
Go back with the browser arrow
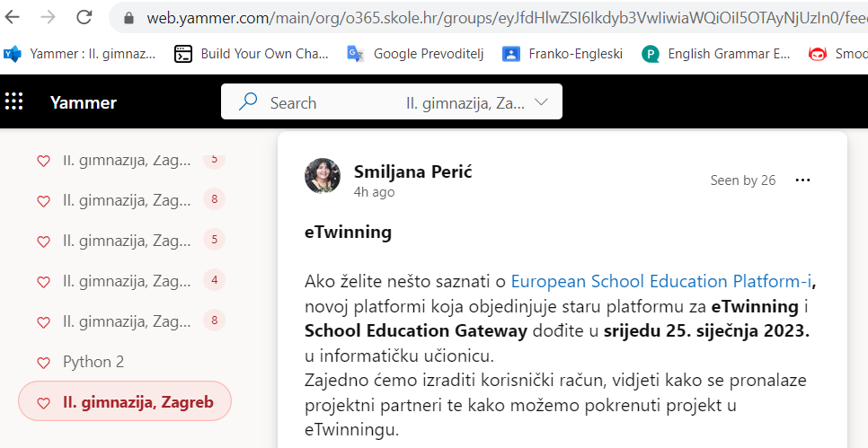[12, 18]
